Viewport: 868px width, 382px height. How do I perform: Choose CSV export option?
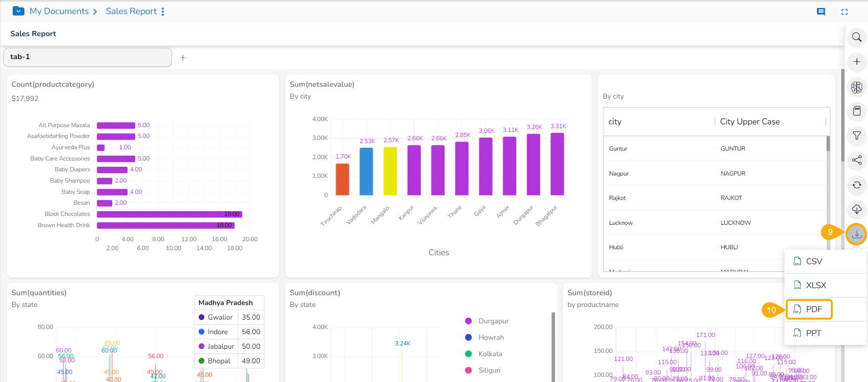(x=809, y=261)
